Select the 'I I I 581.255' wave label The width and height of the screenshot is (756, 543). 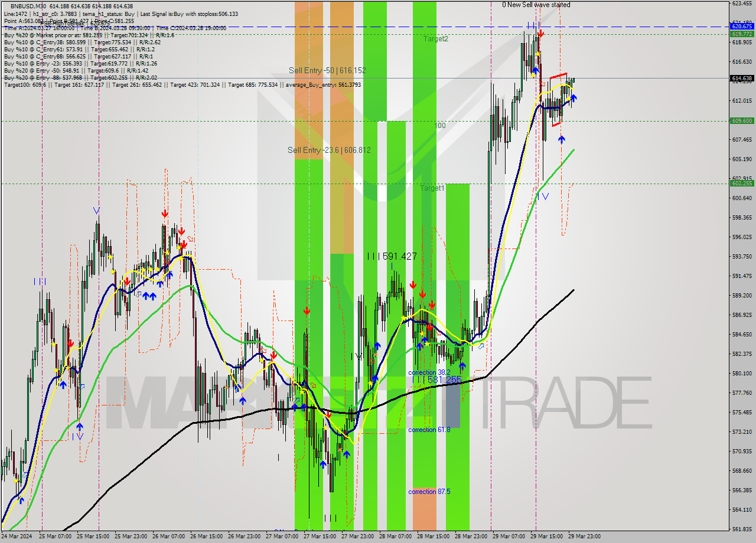click(437, 380)
